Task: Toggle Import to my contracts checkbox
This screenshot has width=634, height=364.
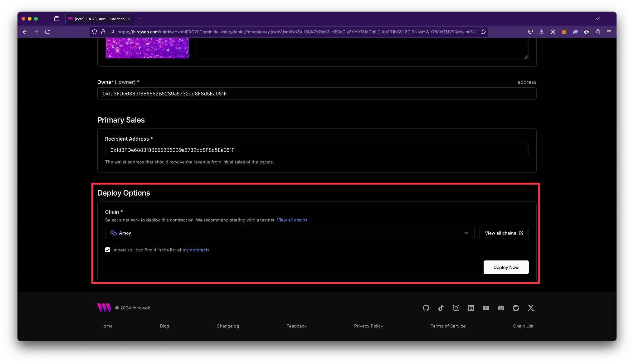Action: click(108, 250)
